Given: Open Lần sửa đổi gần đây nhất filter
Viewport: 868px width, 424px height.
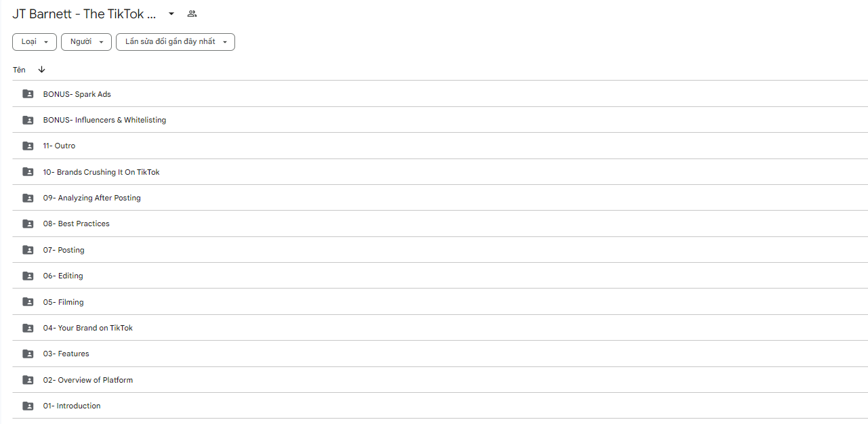Looking at the screenshot, I should click(175, 42).
